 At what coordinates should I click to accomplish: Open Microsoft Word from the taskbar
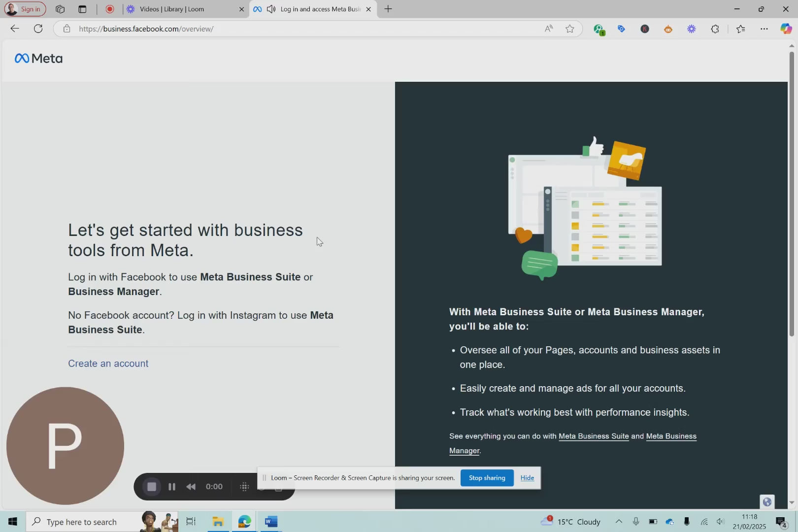coord(271,521)
